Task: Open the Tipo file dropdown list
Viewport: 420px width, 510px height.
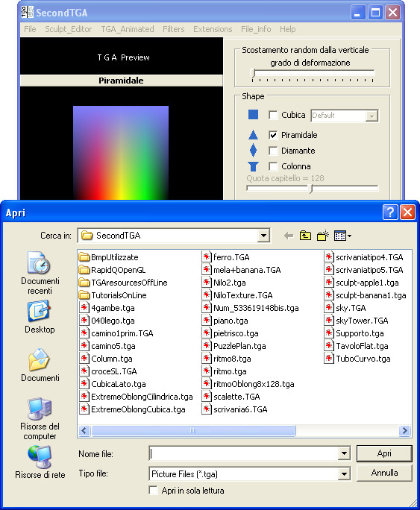Action: [x=344, y=474]
